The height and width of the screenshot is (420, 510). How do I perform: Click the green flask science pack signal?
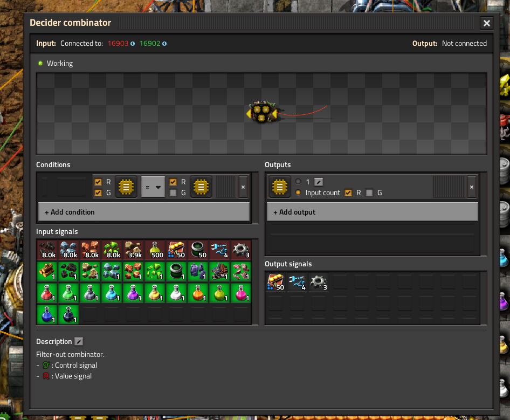tap(68, 293)
